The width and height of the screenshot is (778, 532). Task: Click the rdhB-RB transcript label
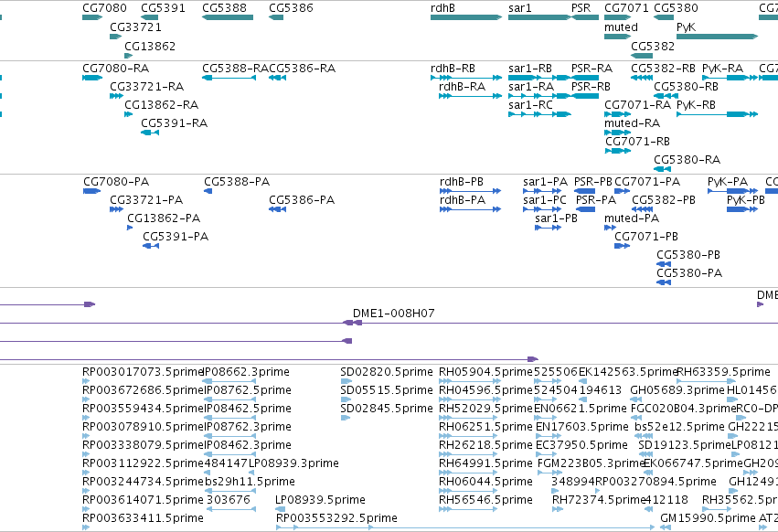pyautogui.click(x=453, y=68)
